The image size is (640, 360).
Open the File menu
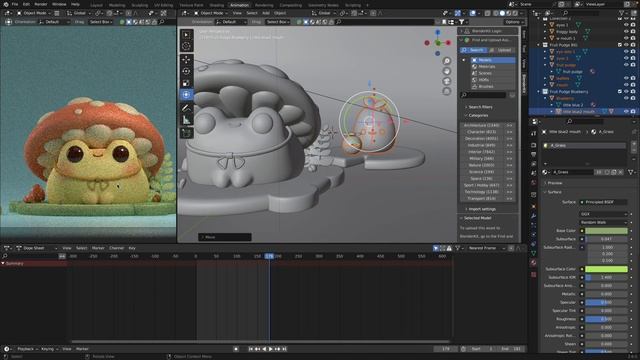pos(15,4)
